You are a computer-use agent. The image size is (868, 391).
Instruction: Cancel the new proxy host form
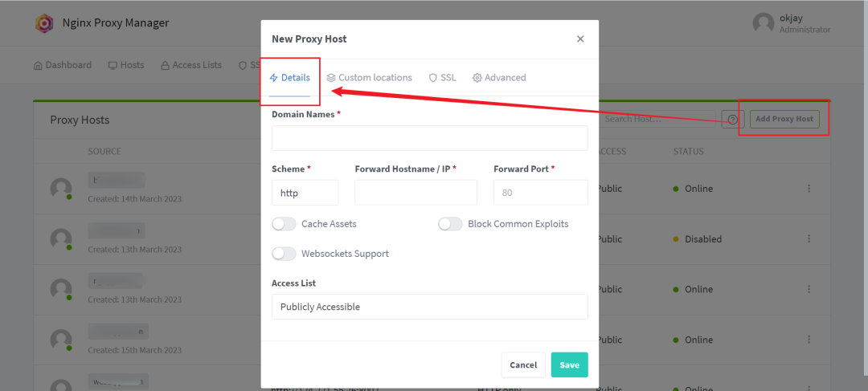(x=523, y=365)
